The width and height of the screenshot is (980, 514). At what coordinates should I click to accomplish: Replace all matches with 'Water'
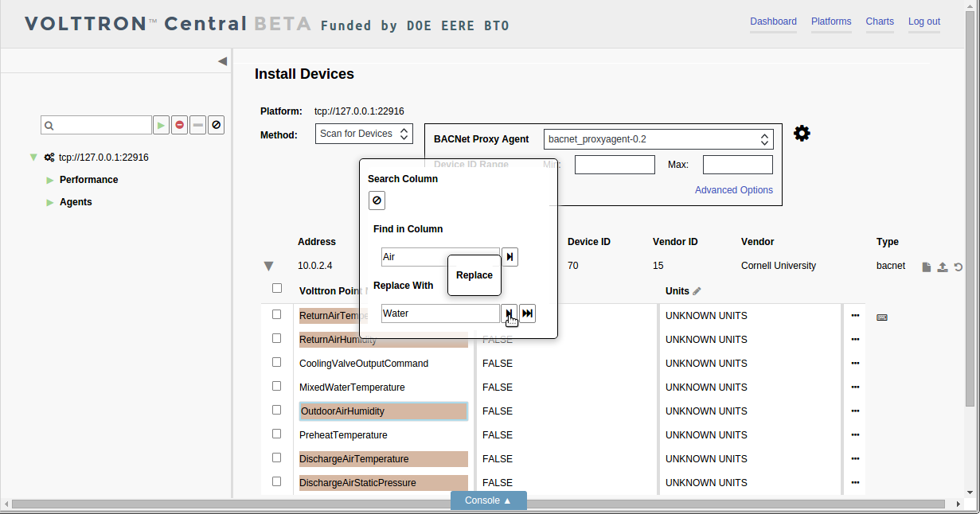click(527, 313)
